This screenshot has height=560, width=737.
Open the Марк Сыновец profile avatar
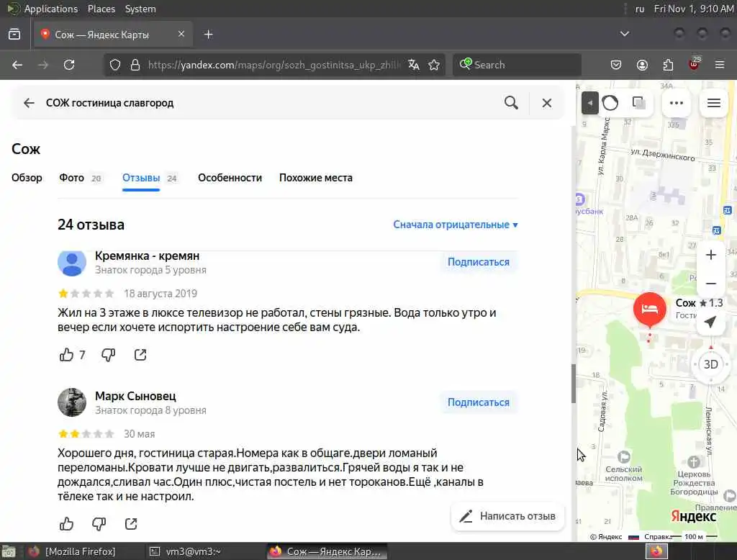coord(72,402)
